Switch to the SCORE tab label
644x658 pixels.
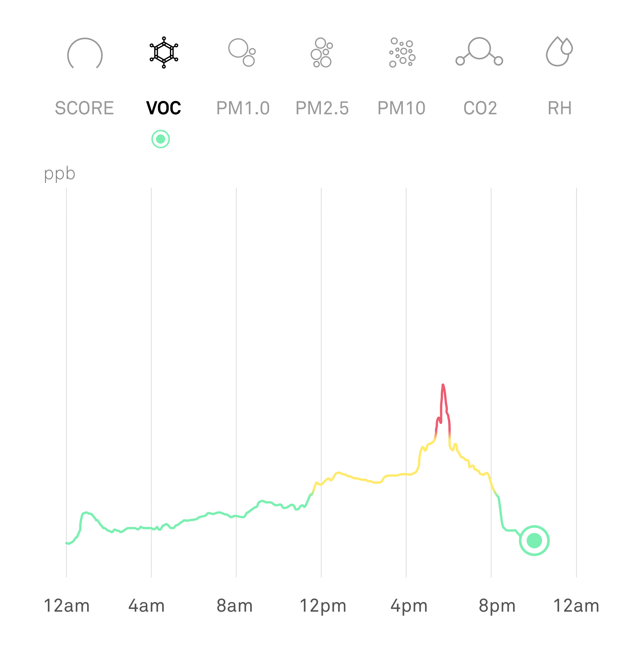tap(85, 108)
